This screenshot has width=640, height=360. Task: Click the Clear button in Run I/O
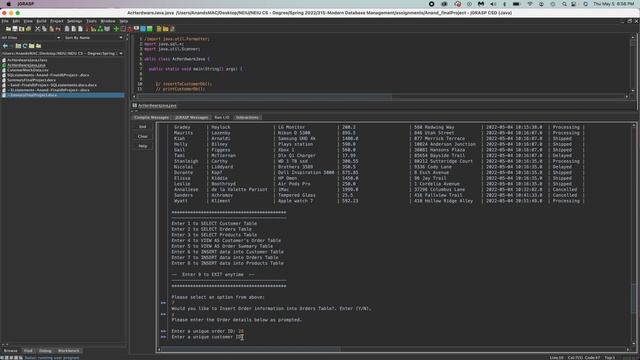(x=142, y=136)
